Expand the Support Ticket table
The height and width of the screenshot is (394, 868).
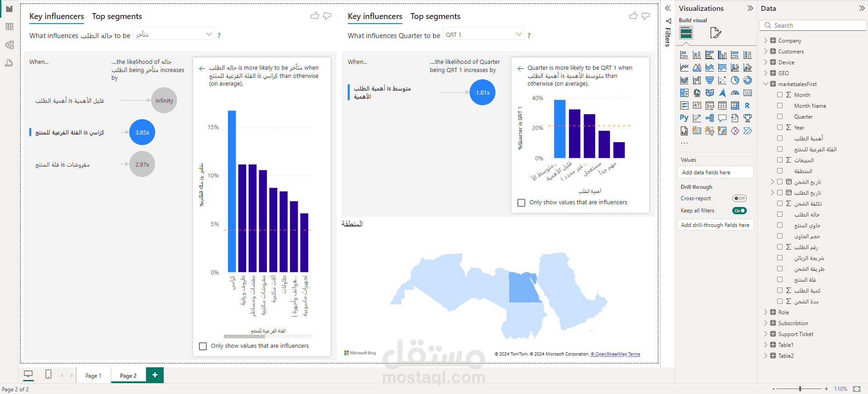(766, 334)
